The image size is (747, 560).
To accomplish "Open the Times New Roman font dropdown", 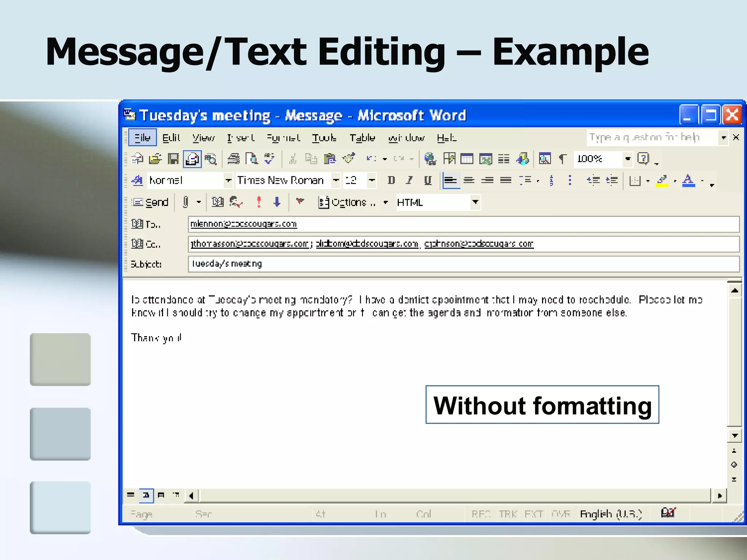I will pyautogui.click(x=336, y=180).
